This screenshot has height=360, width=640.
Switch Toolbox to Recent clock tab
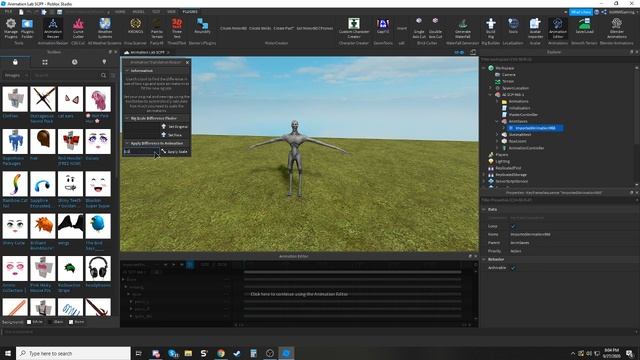point(75,62)
